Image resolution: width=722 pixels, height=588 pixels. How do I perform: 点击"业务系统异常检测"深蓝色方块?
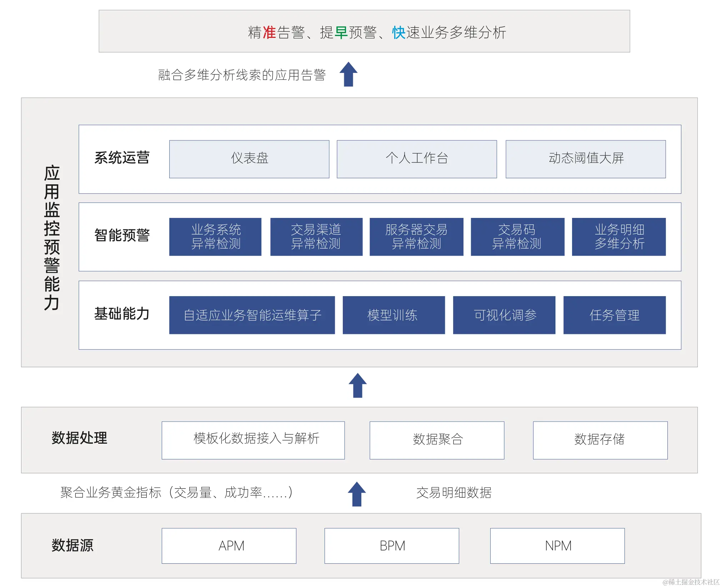point(215,237)
